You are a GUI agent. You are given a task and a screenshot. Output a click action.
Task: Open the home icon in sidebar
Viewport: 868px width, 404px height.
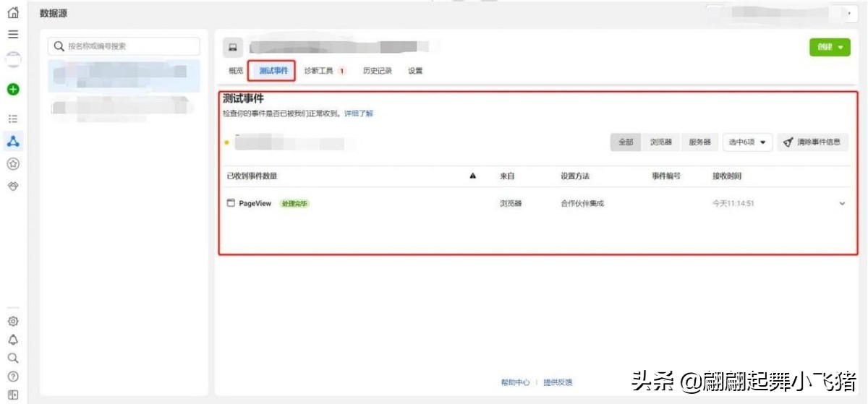click(13, 13)
